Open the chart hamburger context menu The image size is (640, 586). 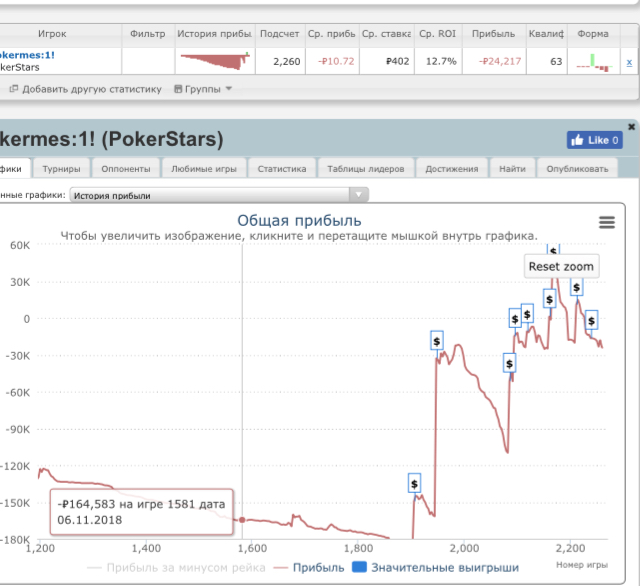pos(606,223)
